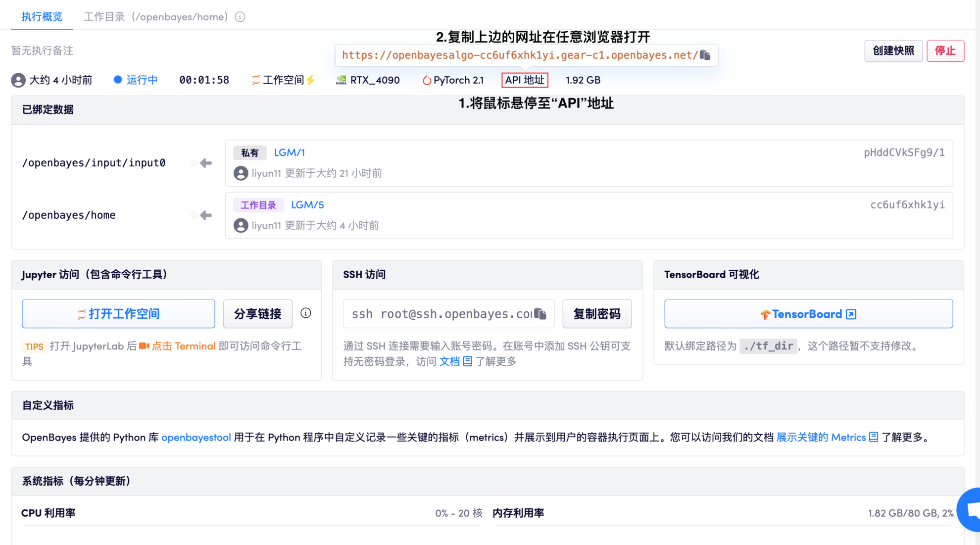Open 工作目录 (/openbayes/home) tab
Screen dimensions: 980x545
coord(155,17)
